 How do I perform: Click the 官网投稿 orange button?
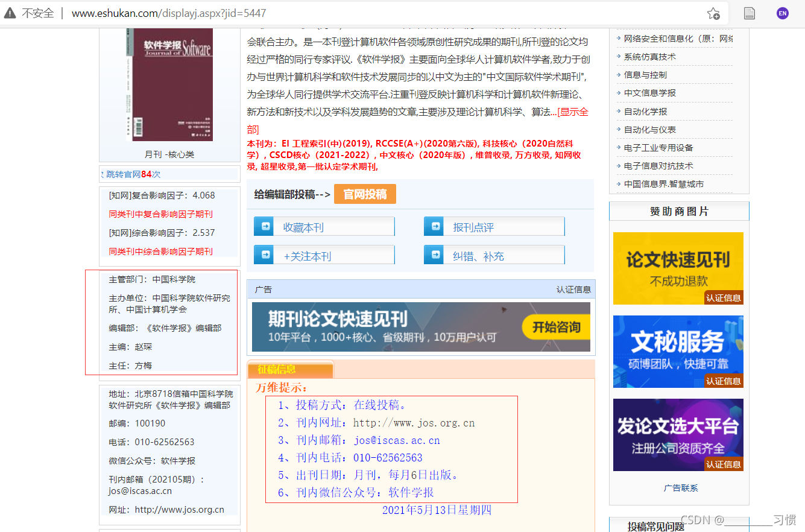tap(365, 194)
